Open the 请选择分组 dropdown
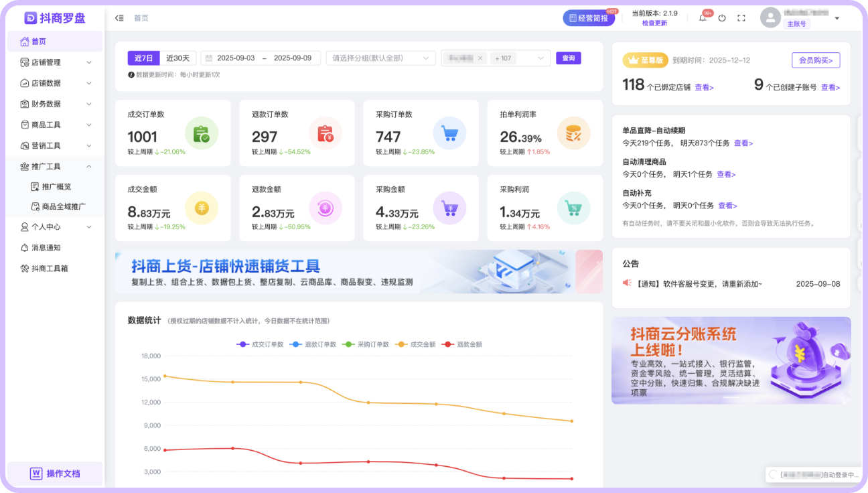Image resolution: width=868 pixels, height=493 pixels. 380,58
